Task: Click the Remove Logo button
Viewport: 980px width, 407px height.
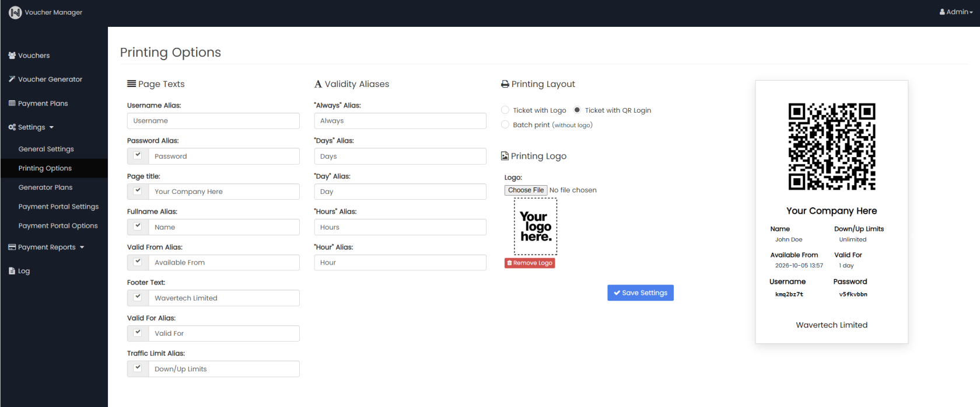Action: point(530,263)
